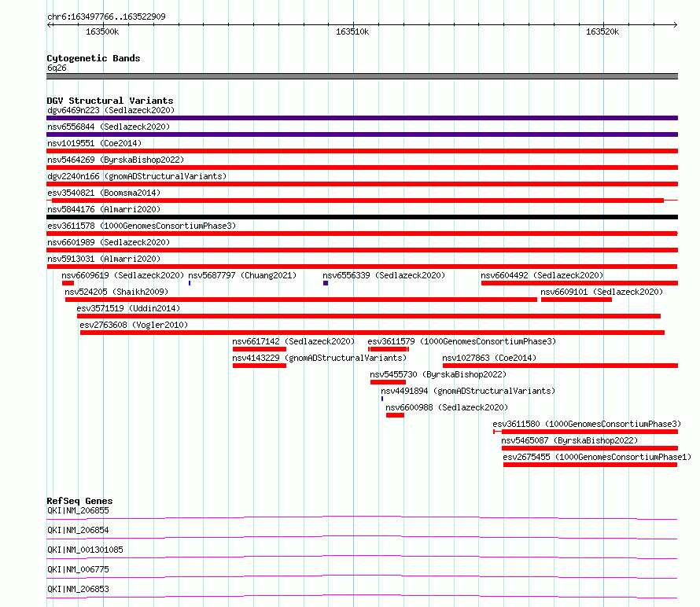The height and width of the screenshot is (607, 700).
Task: Click the black nsv5844176 variant bar
Action: 362,217
